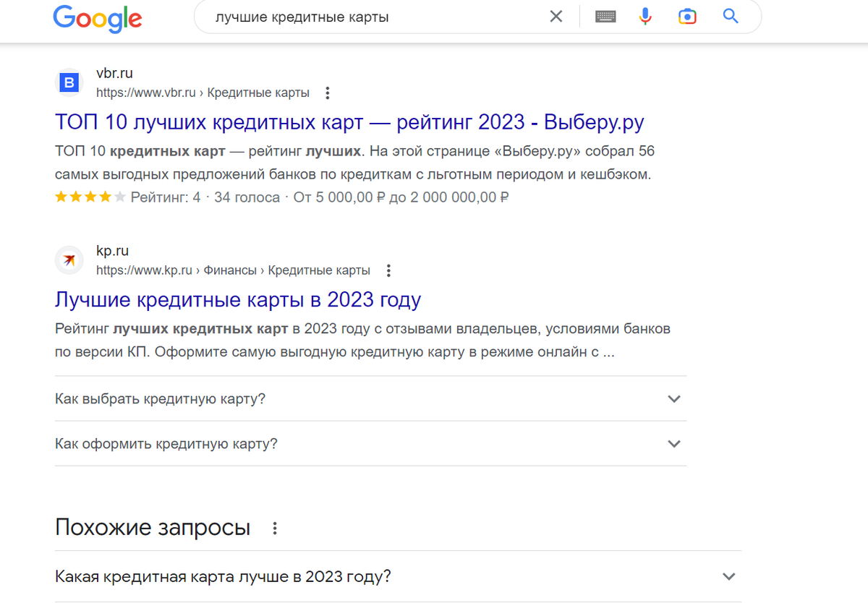Click the price range От 5 000,00 ₽ text
The width and height of the screenshot is (868, 603).
(x=401, y=197)
